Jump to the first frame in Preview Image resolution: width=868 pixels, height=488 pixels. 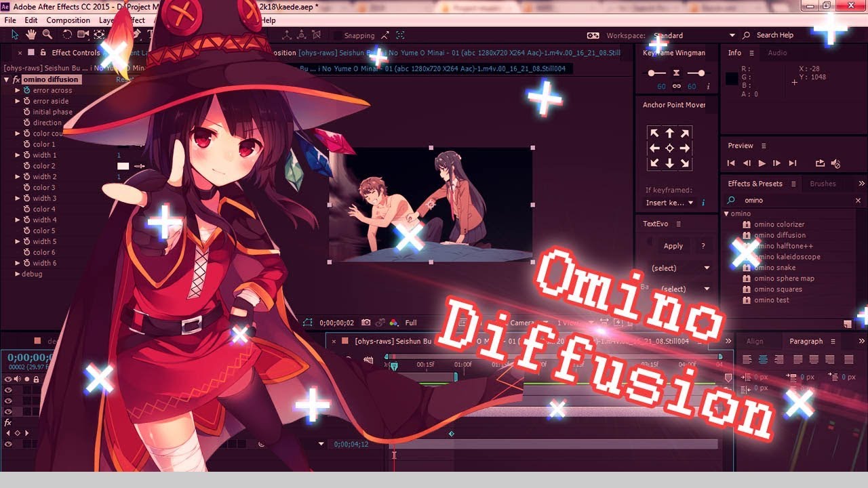tap(731, 163)
